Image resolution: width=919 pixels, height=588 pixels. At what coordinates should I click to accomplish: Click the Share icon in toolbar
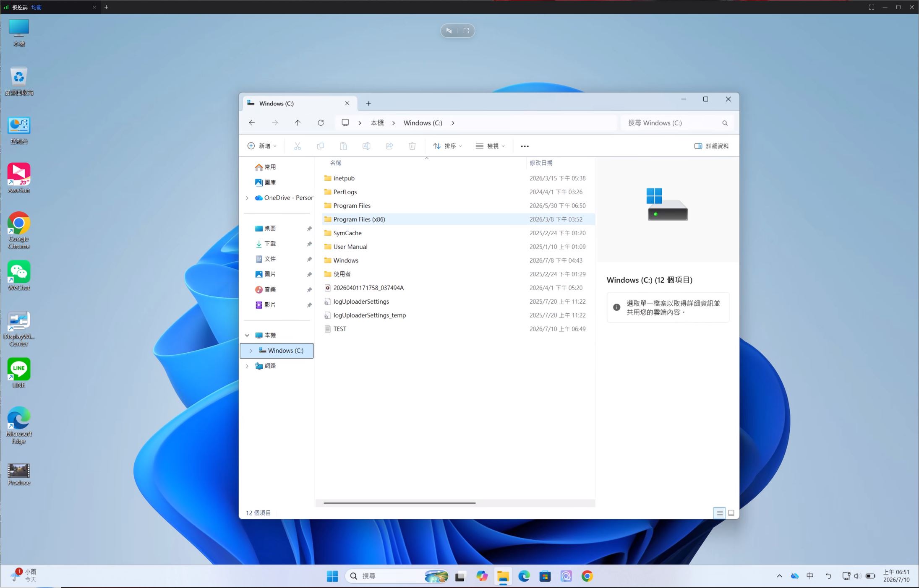(389, 146)
